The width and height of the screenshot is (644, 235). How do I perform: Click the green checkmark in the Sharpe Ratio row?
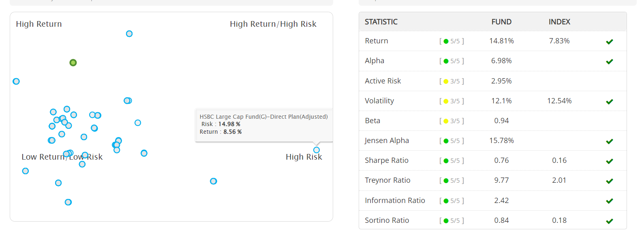coord(609,161)
